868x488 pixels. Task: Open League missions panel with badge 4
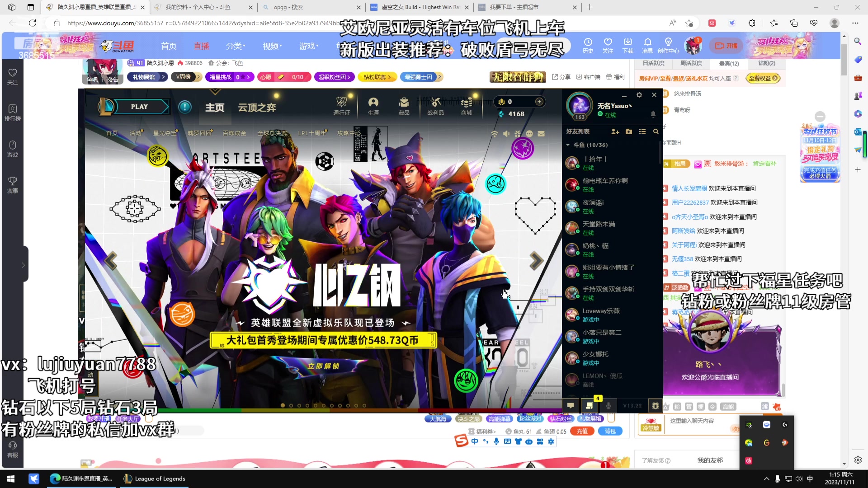click(589, 405)
